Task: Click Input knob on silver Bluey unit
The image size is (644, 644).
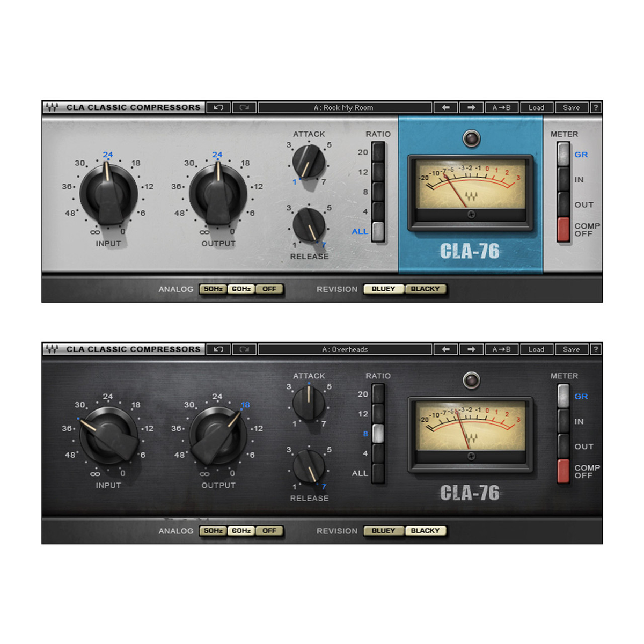Action: click(x=109, y=194)
